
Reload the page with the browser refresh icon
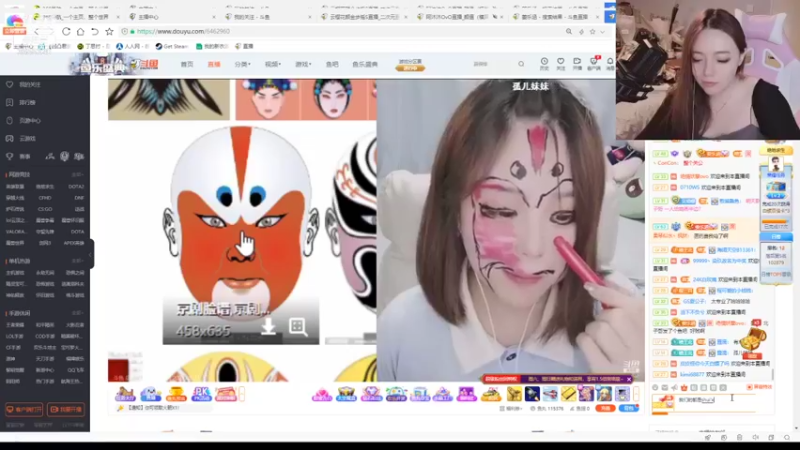66,32
